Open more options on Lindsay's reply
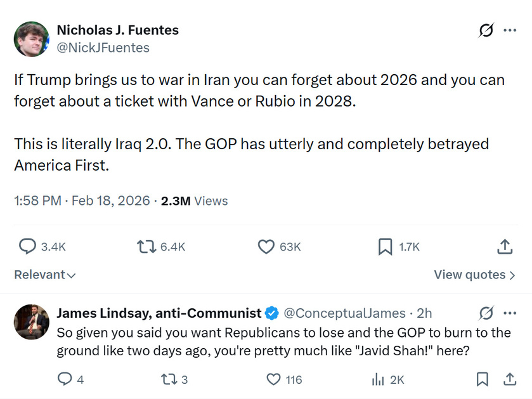 point(510,313)
